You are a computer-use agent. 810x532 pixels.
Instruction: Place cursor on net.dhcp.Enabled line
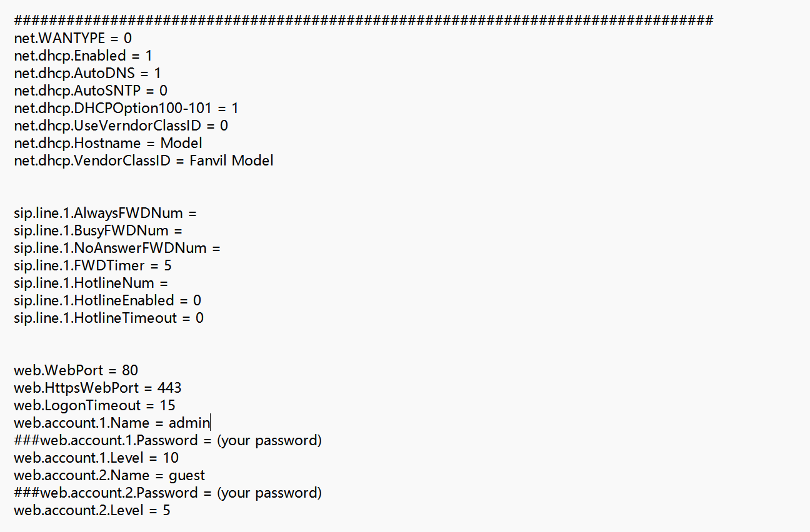[83, 56]
